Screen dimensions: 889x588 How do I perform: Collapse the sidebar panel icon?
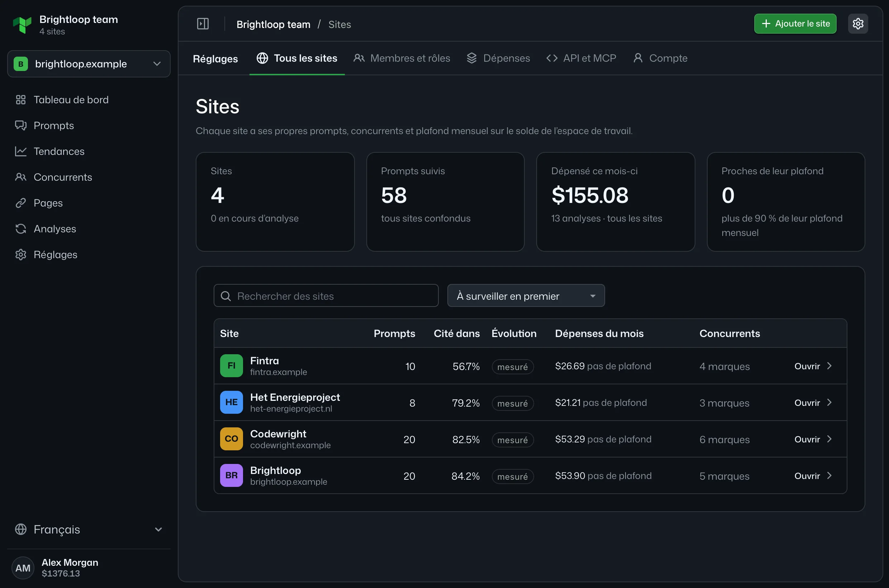pyautogui.click(x=203, y=24)
